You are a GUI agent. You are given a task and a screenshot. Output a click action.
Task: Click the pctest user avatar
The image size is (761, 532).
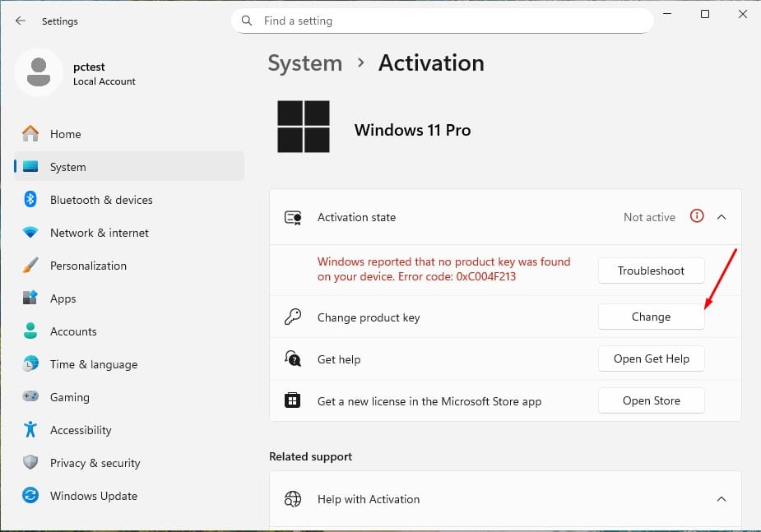point(38,72)
